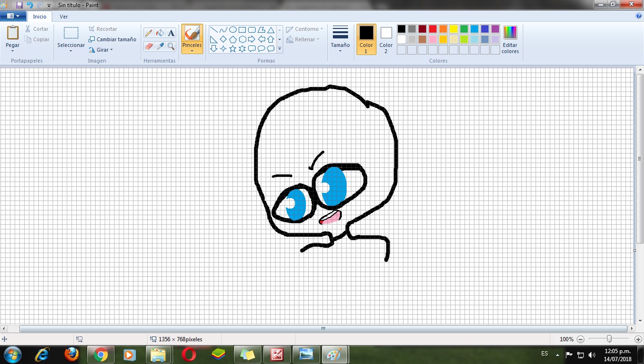Pick the yellow color swatch

pyautogui.click(x=454, y=29)
